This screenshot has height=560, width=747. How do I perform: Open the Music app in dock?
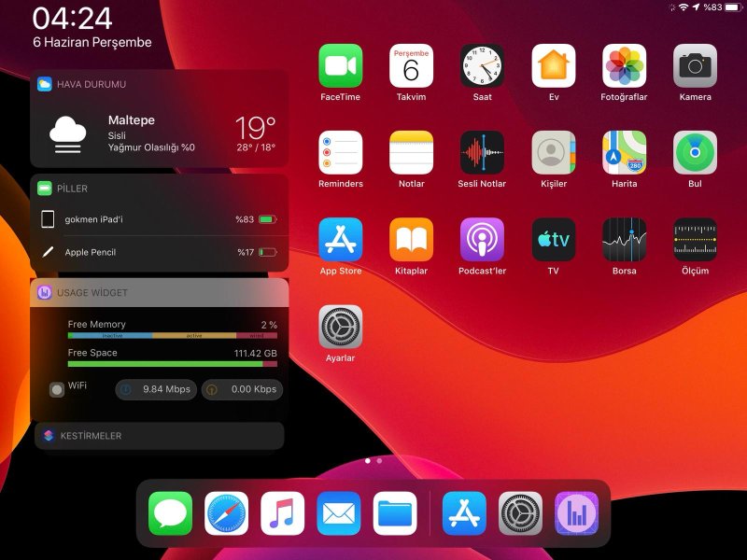[x=283, y=513]
